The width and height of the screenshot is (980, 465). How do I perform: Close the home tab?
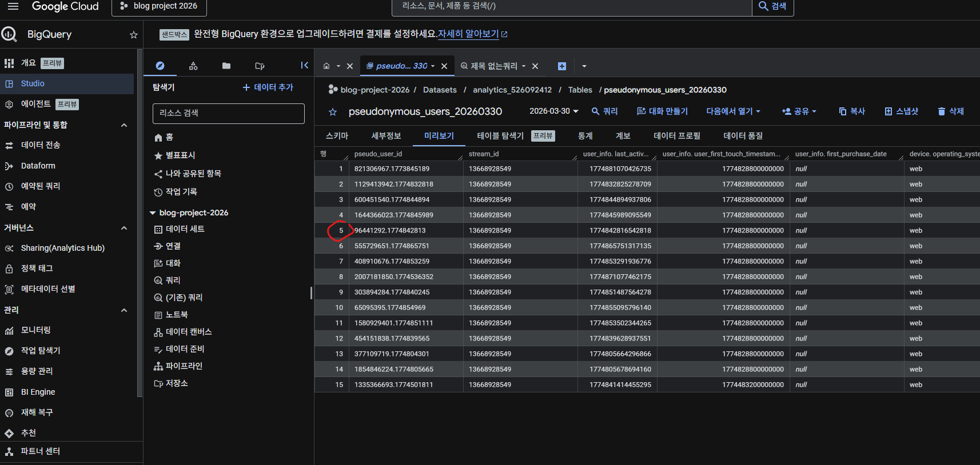[x=350, y=66]
